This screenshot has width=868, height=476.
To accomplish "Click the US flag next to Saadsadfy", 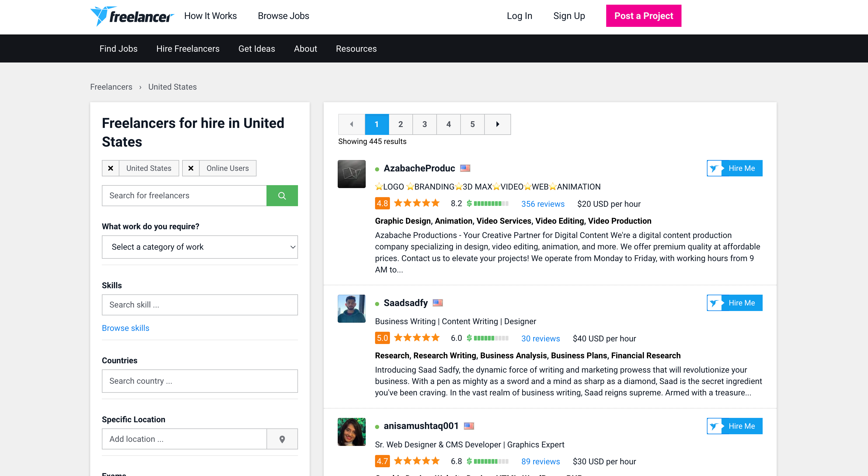I will point(438,303).
